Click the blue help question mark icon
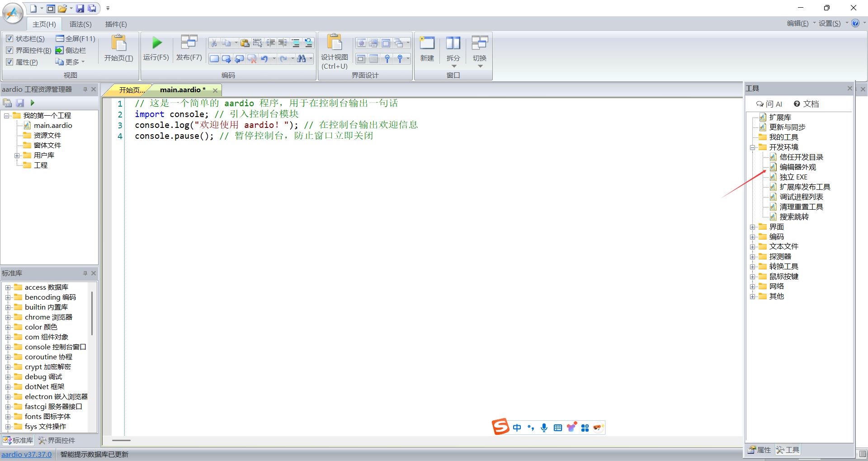This screenshot has width=868, height=461. click(855, 23)
